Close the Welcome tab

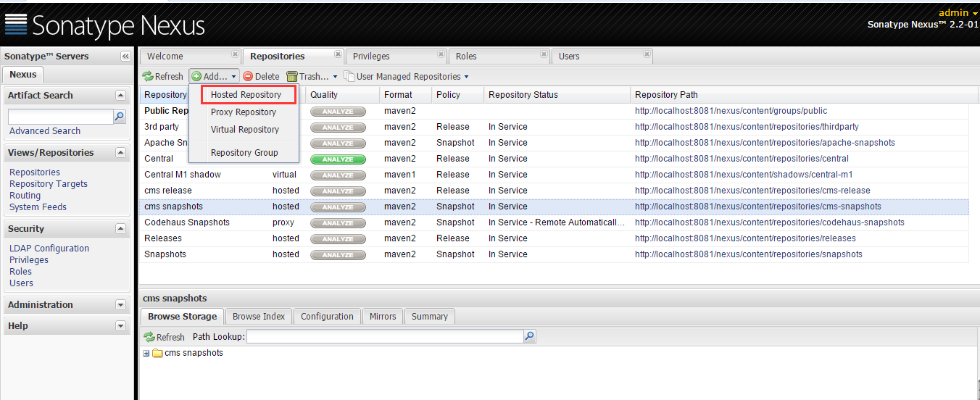click(x=235, y=54)
